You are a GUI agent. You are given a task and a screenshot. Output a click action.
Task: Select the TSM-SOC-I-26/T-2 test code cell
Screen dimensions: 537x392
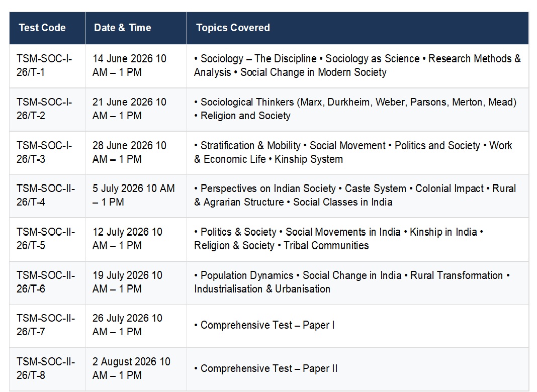point(44,109)
